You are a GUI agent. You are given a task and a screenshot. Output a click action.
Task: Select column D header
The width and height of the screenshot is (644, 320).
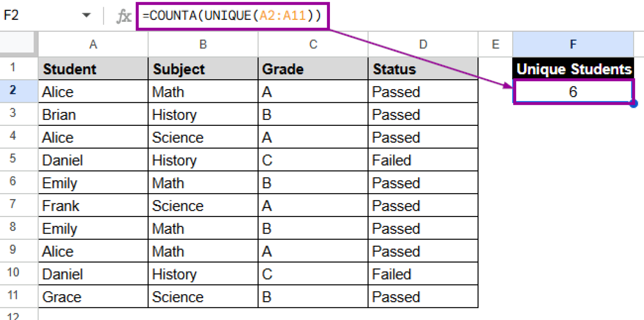[x=423, y=44]
